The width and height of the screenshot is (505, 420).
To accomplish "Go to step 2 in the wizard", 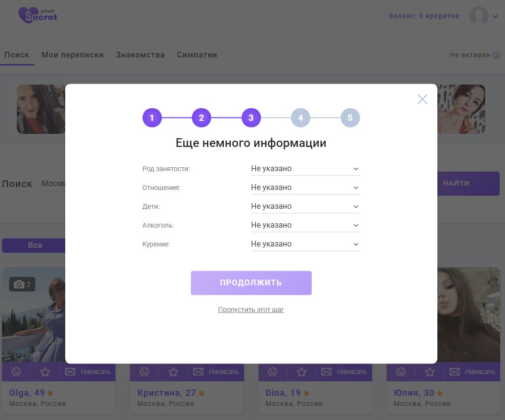I will tap(202, 117).
